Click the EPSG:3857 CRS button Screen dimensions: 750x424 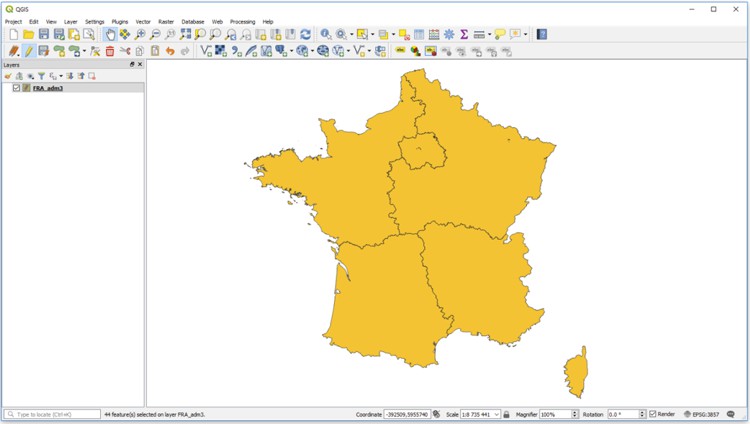point(701,414)
